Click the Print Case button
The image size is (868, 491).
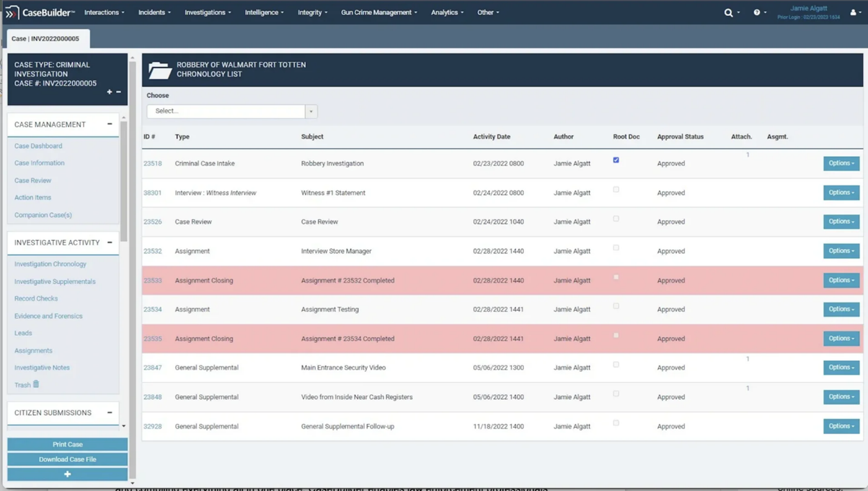tap(68, 445)
